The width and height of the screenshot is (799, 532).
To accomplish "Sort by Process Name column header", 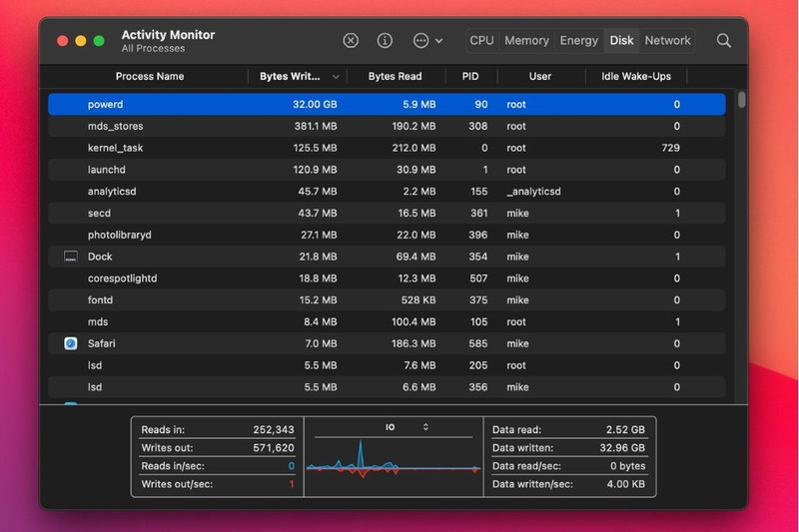I will coord(150,77).
